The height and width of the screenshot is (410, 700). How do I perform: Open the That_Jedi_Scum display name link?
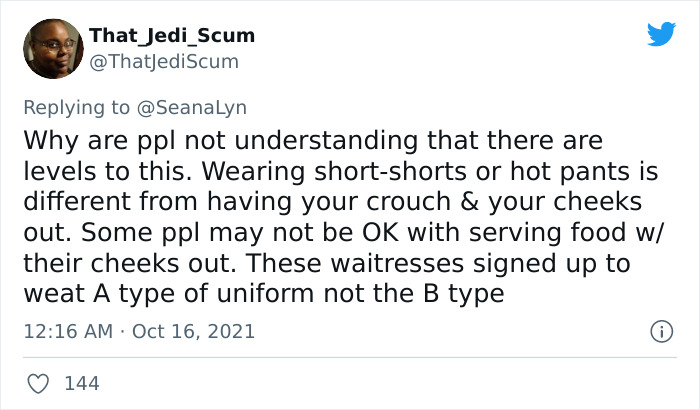coord(171,36)
